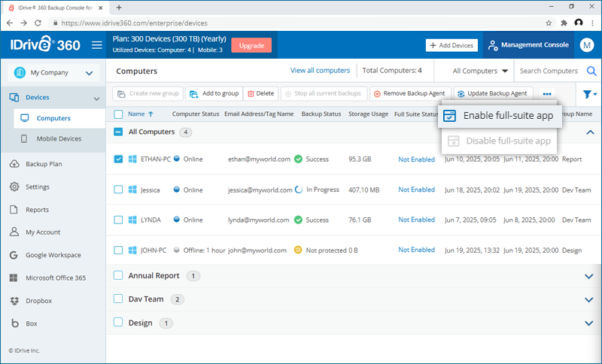602x364 pixels.
Task: Click the user avatar M icon
Action: 587,45
